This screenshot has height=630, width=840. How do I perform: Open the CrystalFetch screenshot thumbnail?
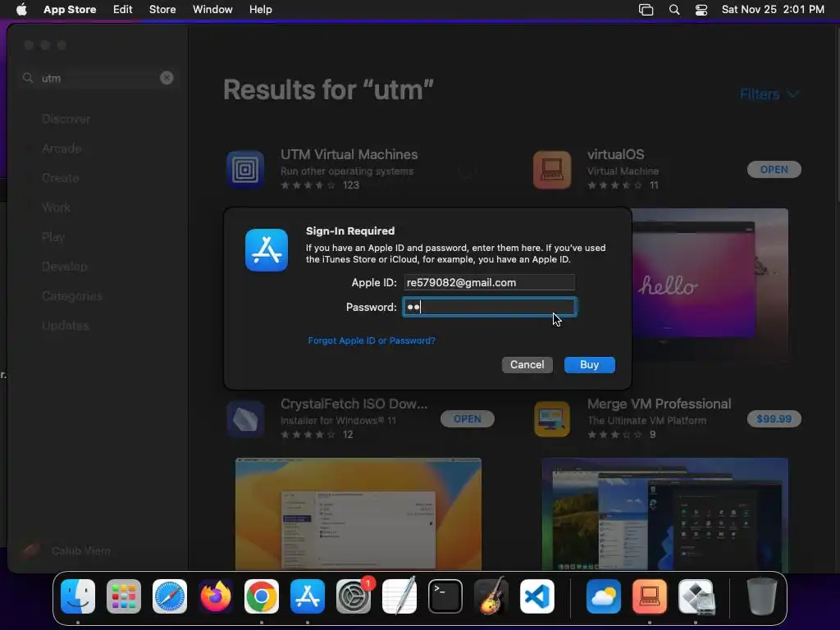[358, 514]
